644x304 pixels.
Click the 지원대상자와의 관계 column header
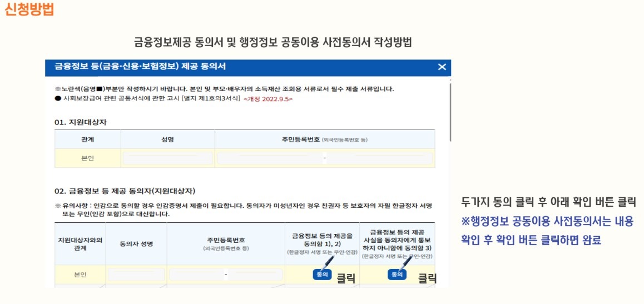[x=80, y=243]
